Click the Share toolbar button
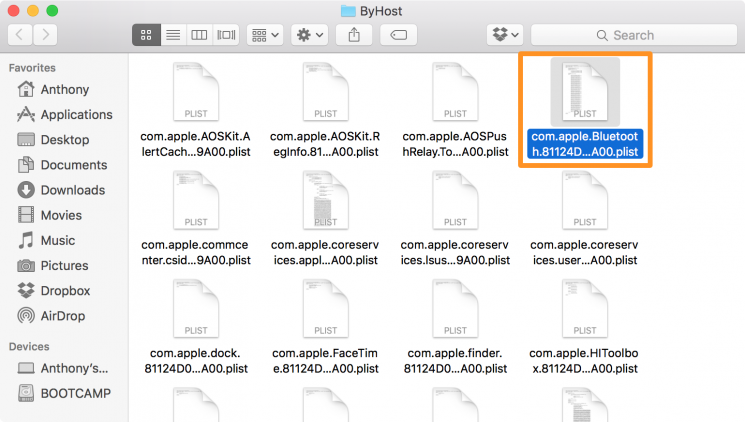Screen dimensions: 745x422 [x=354, y=35]
